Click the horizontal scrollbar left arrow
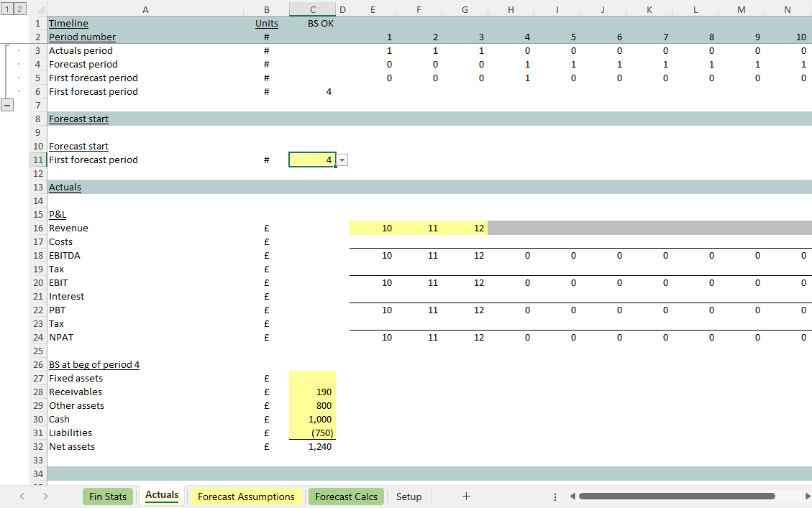This screenshot has width=812, height=508. point(573,496)
